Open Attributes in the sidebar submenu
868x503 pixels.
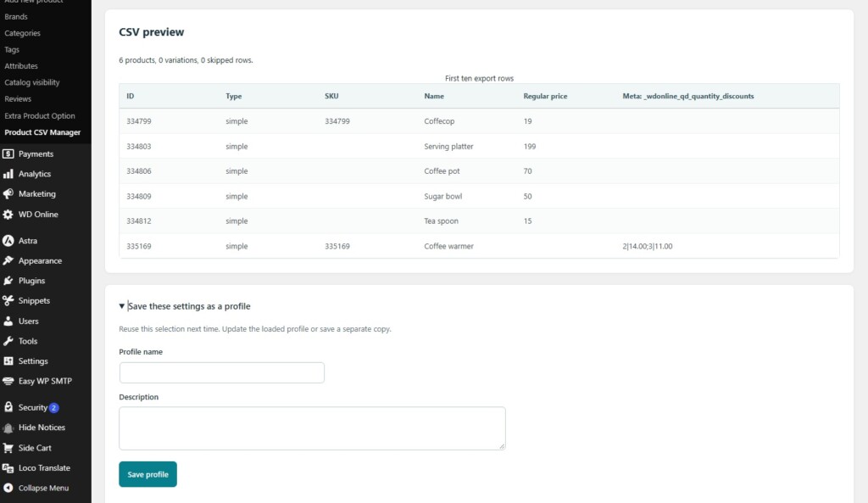pos(21,66)
